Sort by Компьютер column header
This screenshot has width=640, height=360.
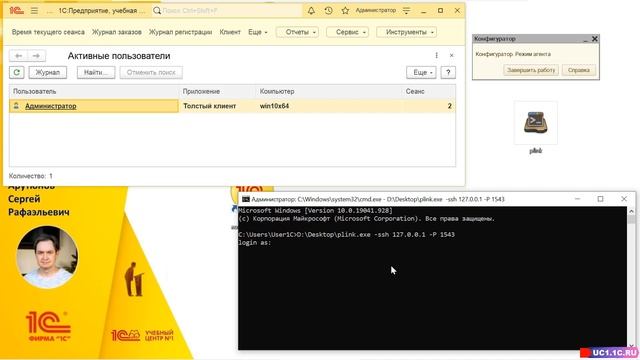pos(329,91)
